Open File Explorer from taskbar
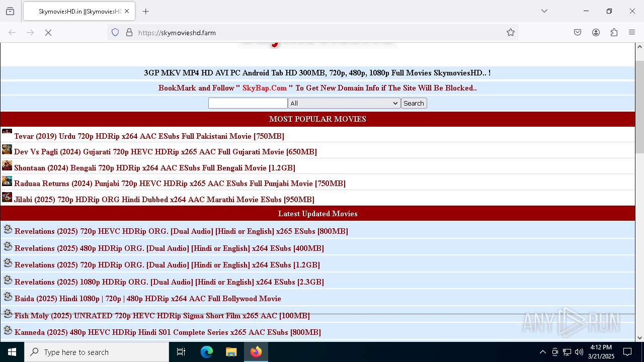 coord(231,352)
